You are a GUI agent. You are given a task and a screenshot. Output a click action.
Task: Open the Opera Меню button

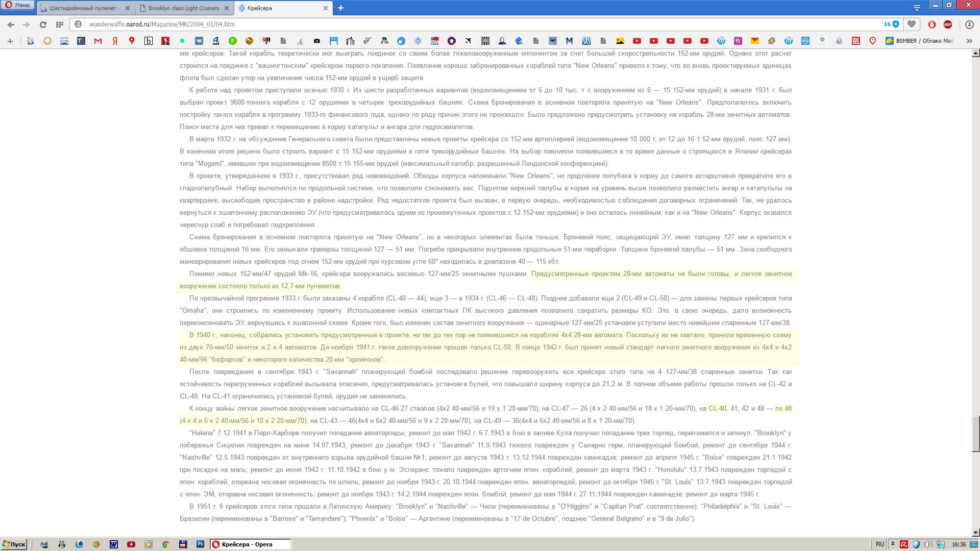click(18, 5)
